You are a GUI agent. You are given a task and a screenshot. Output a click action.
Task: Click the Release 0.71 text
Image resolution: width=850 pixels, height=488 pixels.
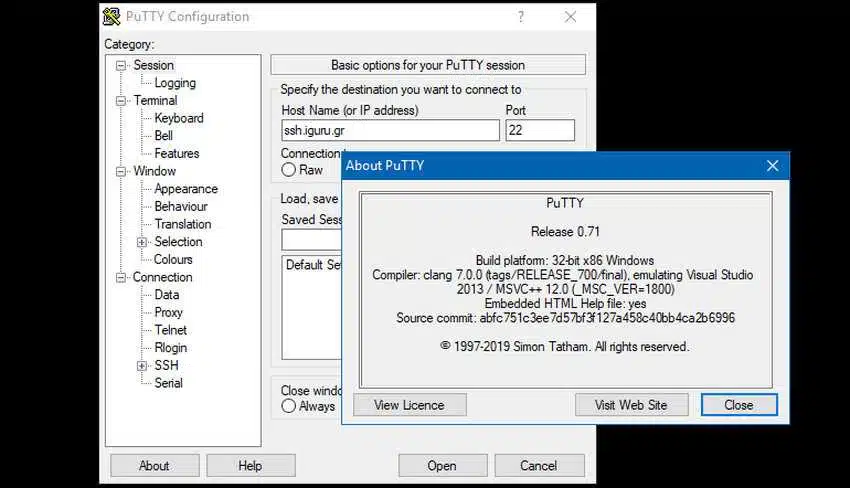coord(565,232)
